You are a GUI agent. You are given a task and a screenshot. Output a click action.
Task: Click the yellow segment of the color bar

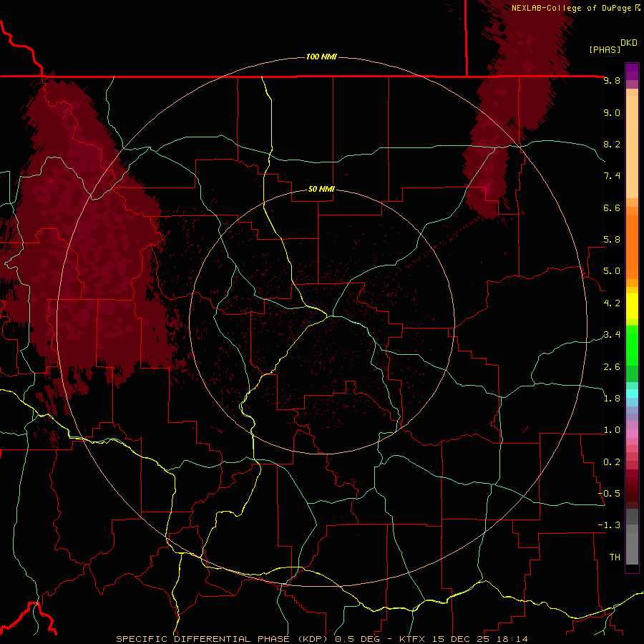632,306
